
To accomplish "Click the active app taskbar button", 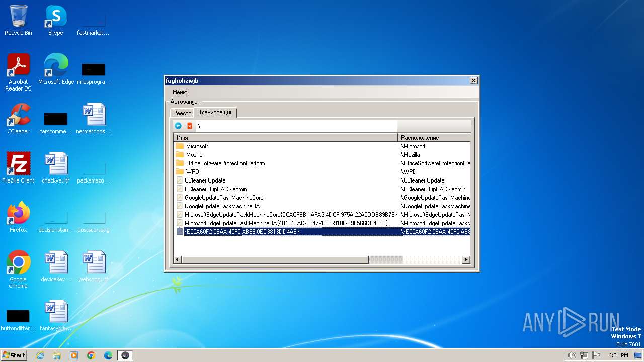I will [x=125, y=355].
